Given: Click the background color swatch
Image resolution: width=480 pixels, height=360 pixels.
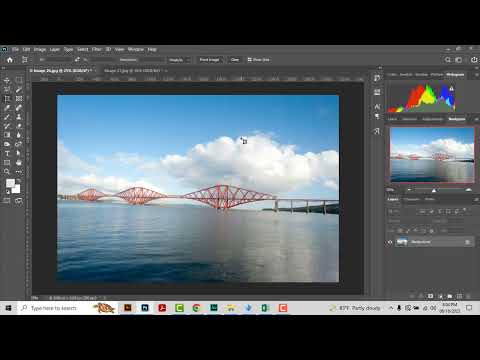Looking at the screenshot, I should click(16, 189).
